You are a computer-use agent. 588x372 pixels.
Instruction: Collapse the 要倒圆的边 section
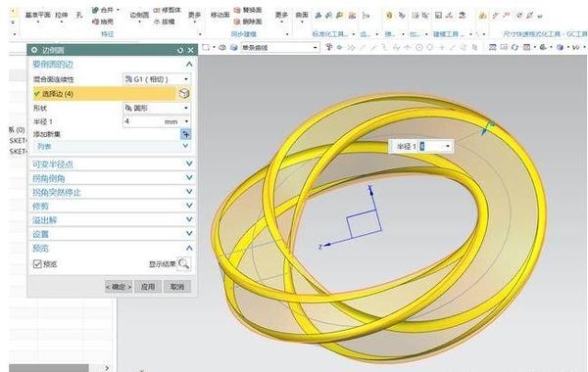(189, 64)
